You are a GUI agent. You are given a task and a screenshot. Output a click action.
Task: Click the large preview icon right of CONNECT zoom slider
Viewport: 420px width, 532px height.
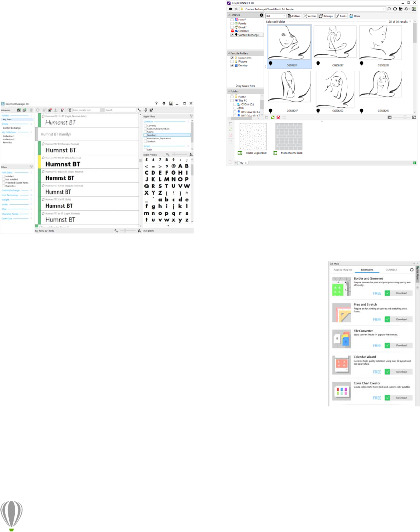(414, 117)
